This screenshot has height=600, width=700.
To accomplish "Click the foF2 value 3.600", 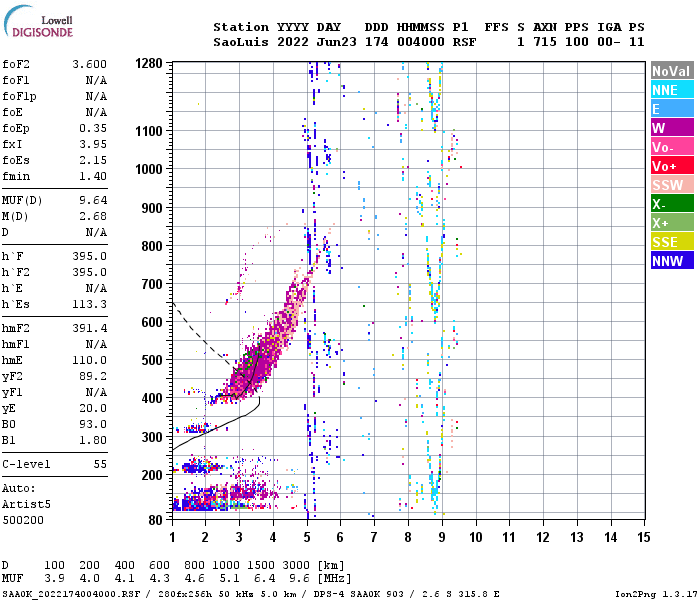I will [x=89, y=64].
